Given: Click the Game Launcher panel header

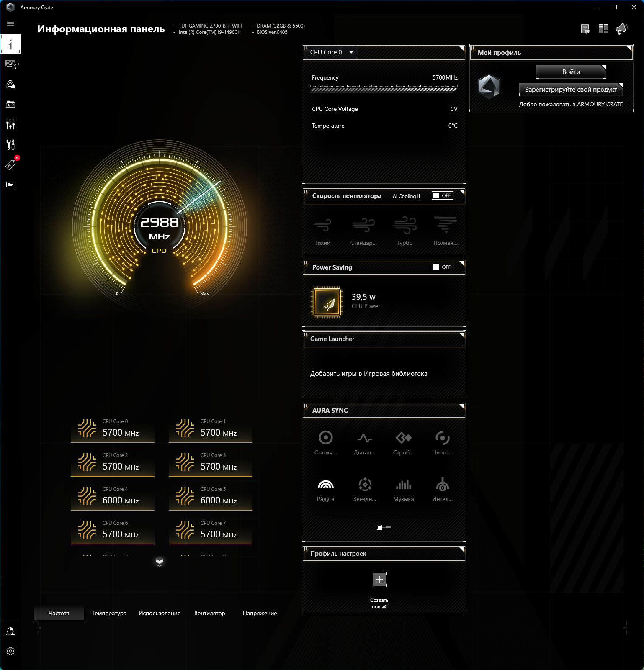Looking at the screenshot, I should click(x=384, y=339).
